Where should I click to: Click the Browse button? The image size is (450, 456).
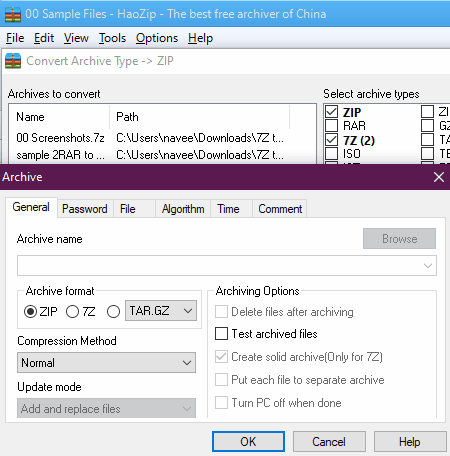(399, 239)
